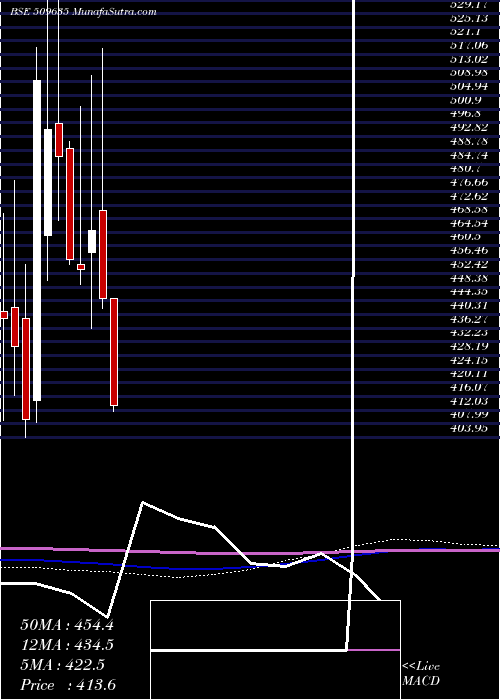500x700 pixels.
Task: Click the 500.9 price axis label
Action: [468, 100]
